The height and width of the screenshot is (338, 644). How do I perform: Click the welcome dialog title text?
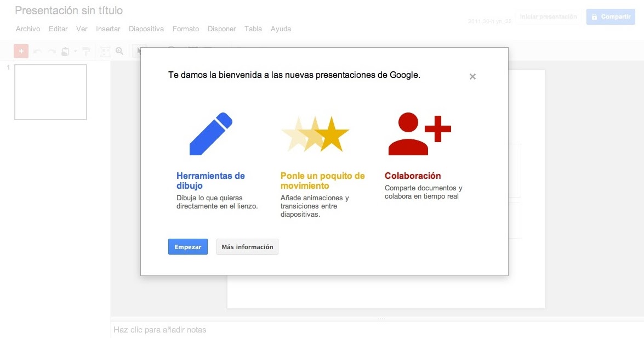pyautogui.click(x=294, y=75)
